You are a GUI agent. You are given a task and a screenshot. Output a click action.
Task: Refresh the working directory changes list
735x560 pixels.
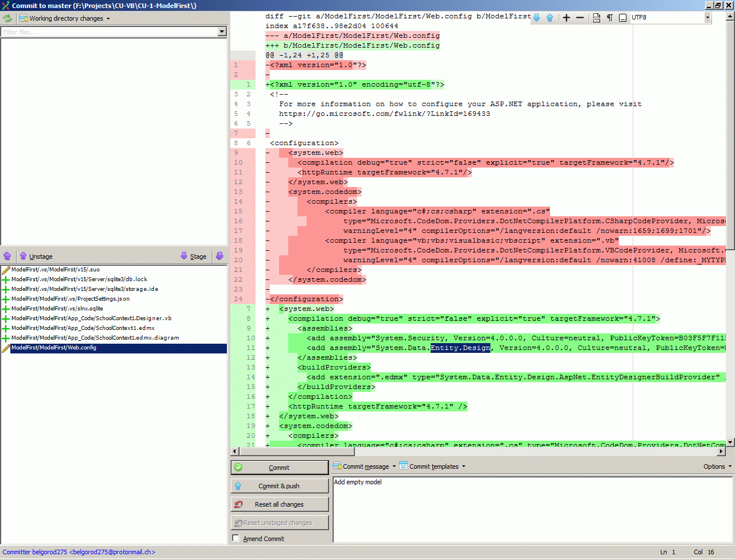click(x=7, y=18)
